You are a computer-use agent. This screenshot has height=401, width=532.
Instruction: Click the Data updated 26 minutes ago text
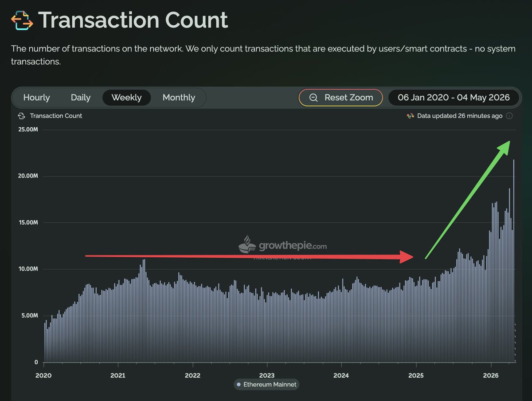(460, 116)
